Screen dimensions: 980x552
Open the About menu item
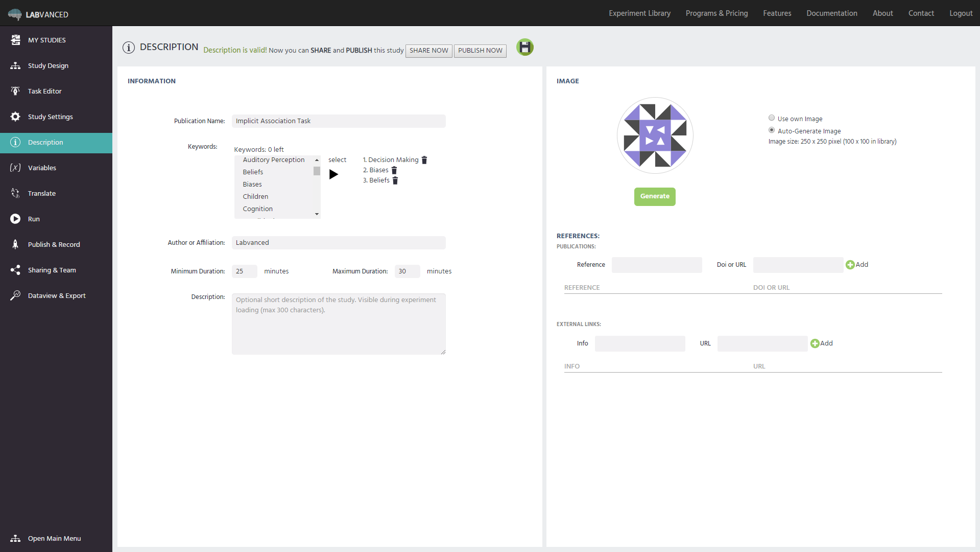882,13
